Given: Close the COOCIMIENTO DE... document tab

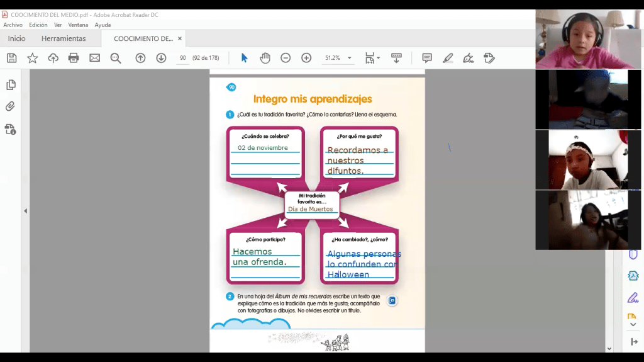Looking at the screenshot, I should click(x=180, y=38).
